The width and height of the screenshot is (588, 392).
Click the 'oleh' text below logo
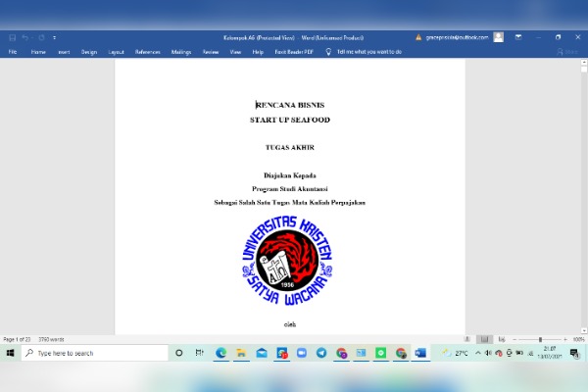pos(290,324)
